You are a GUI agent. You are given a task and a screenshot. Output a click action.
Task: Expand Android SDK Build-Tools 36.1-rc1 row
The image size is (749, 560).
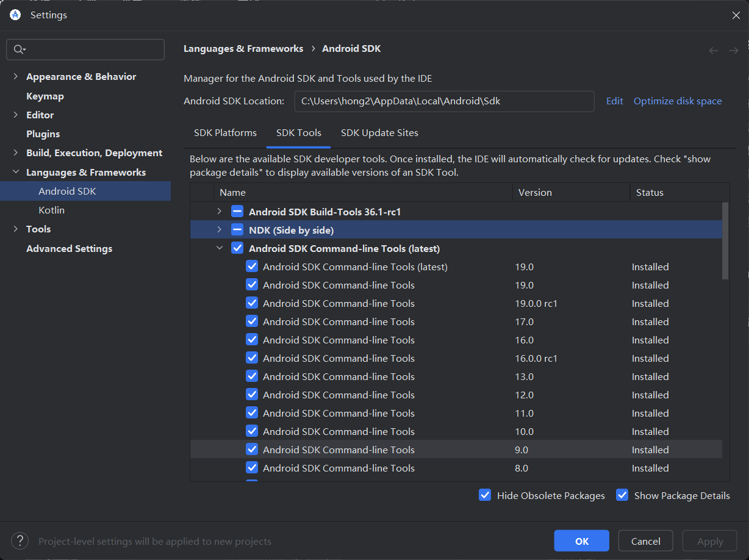point(220,212)
